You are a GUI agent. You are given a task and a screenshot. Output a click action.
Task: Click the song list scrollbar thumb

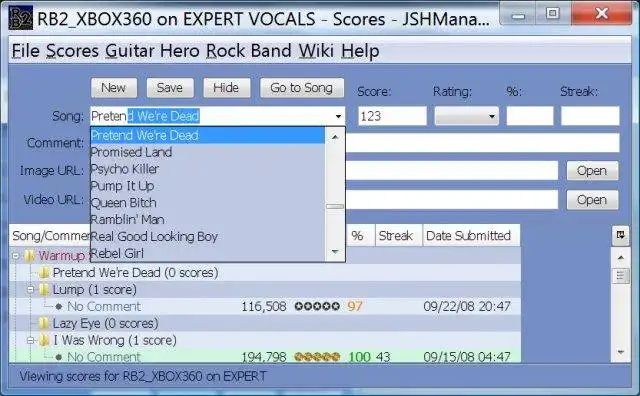click(335, 207)
